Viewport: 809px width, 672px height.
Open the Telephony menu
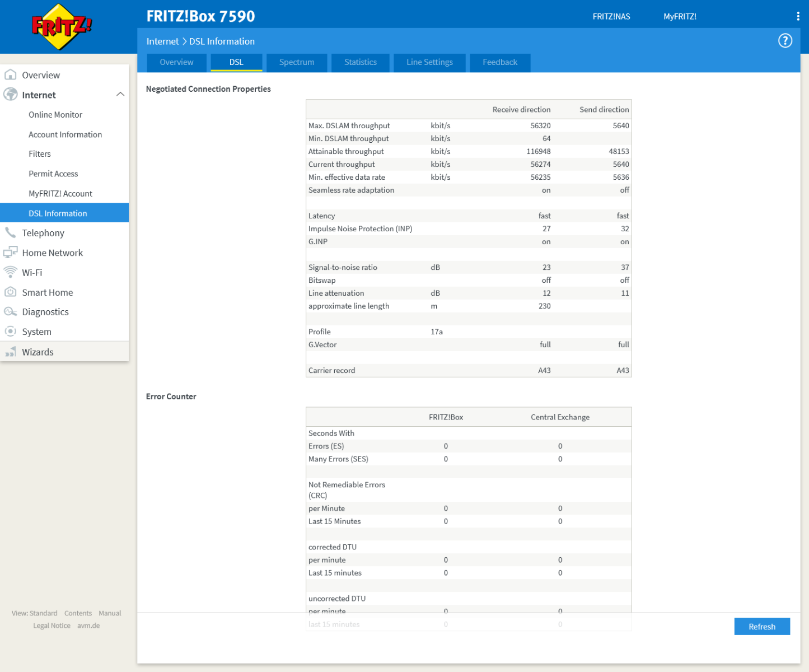pyautogui.click(x=64, y=232)
